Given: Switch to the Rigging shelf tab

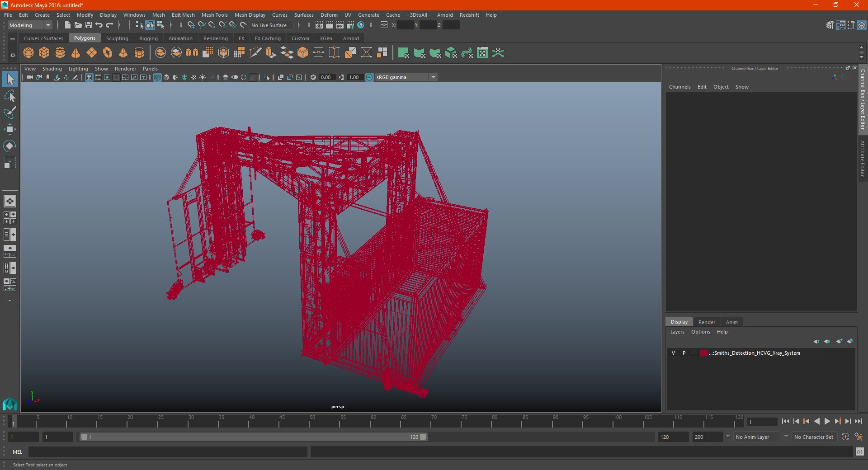Looking at the screenshot, I should (148, 38).
